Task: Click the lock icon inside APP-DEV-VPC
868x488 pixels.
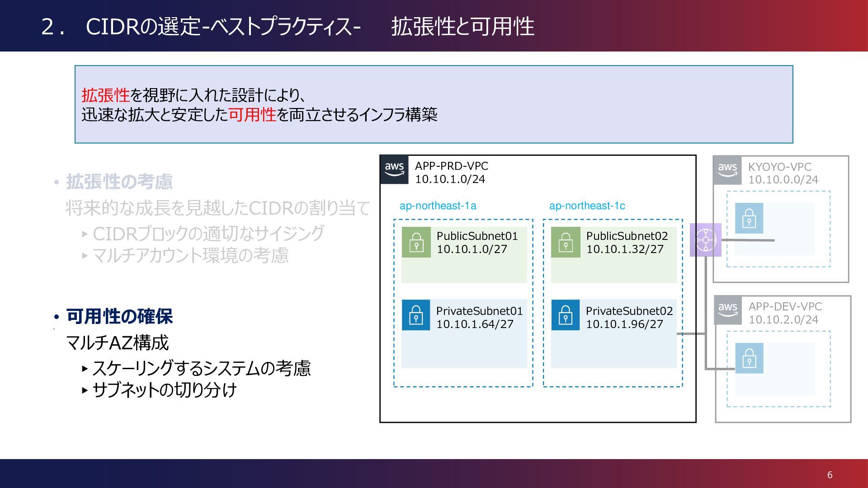Action: (x=749, y=358)
